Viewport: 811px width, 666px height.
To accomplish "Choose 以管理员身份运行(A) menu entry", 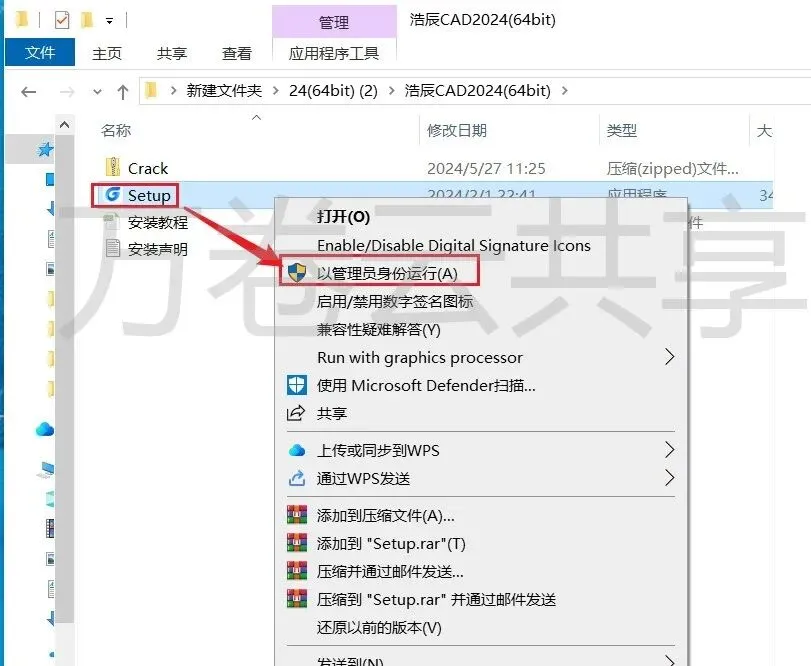I will 387,273.
